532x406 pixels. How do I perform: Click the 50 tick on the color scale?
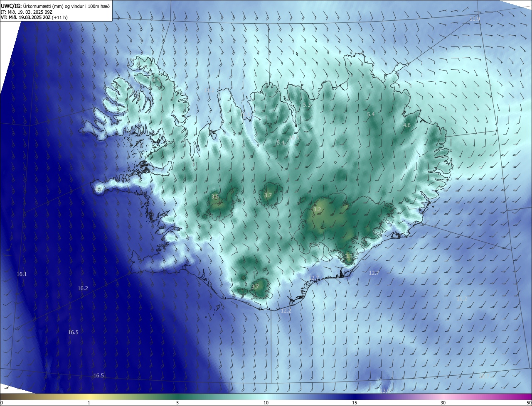point(529,403)
